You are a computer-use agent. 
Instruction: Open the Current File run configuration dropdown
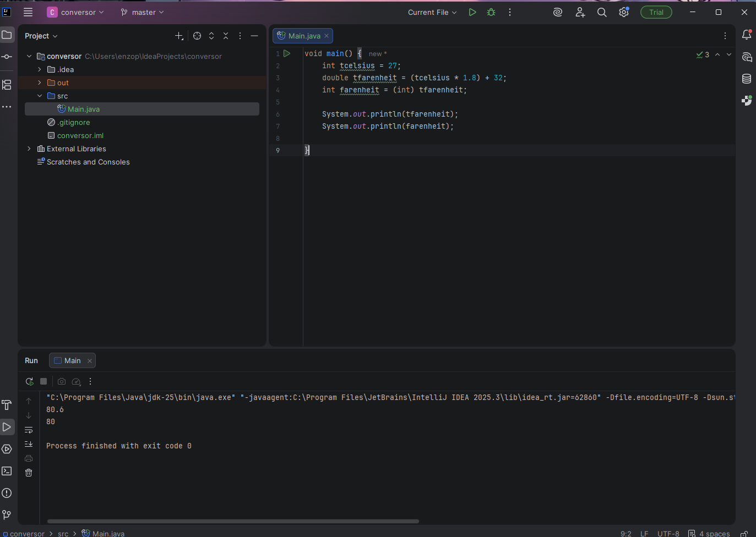pyautogui.click(x=432, y=12)
